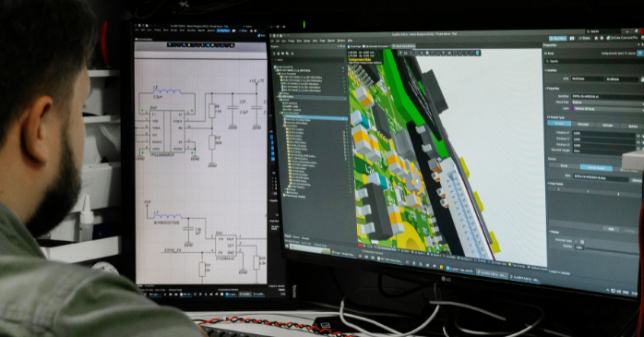Click blue round icon ending PCB active bar
644x337 pixels.
point(477,53)
